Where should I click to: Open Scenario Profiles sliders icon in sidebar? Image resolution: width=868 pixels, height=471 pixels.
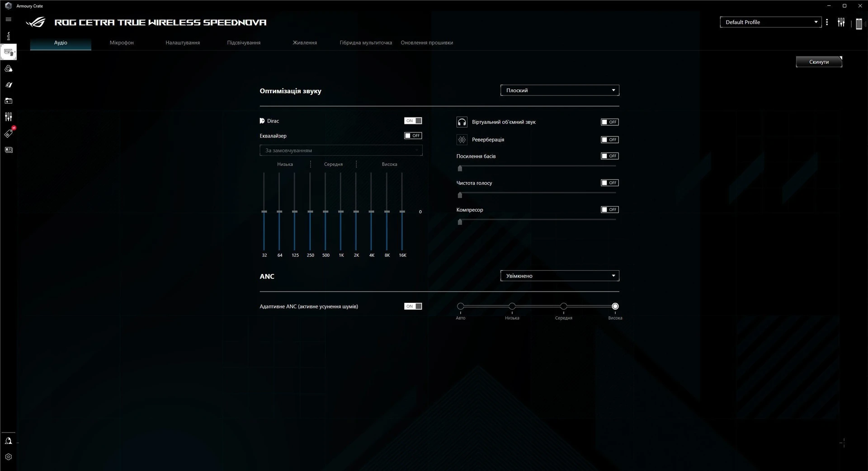click(8, 117)
